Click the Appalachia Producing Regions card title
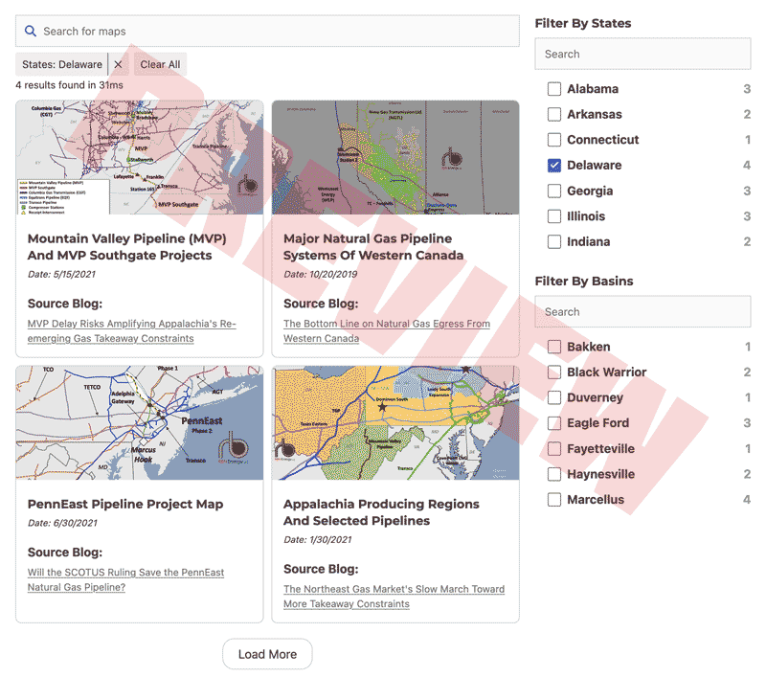Screen dimensions: 766x700 (381, 512)
